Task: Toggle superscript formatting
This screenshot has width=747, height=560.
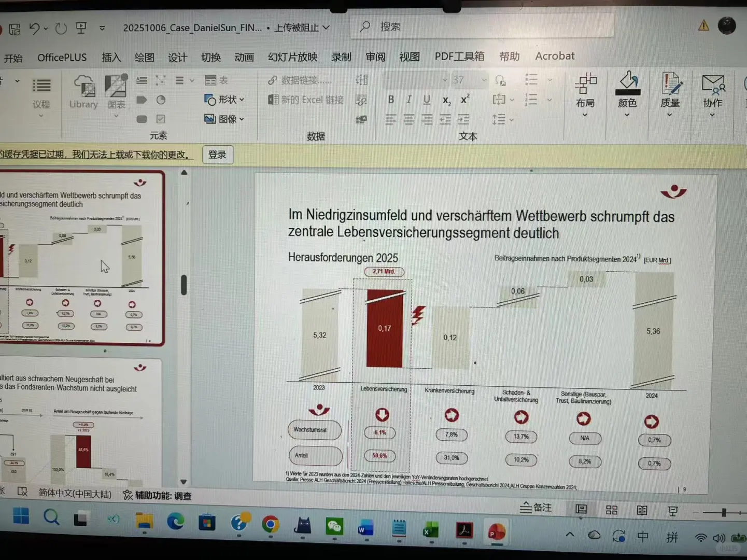Action: coord(465,99)
